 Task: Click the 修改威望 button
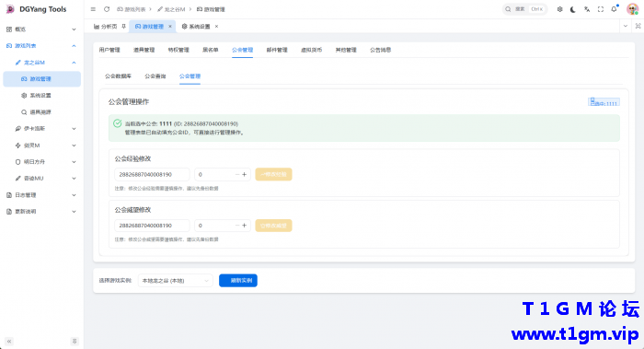tap(273, 226)
